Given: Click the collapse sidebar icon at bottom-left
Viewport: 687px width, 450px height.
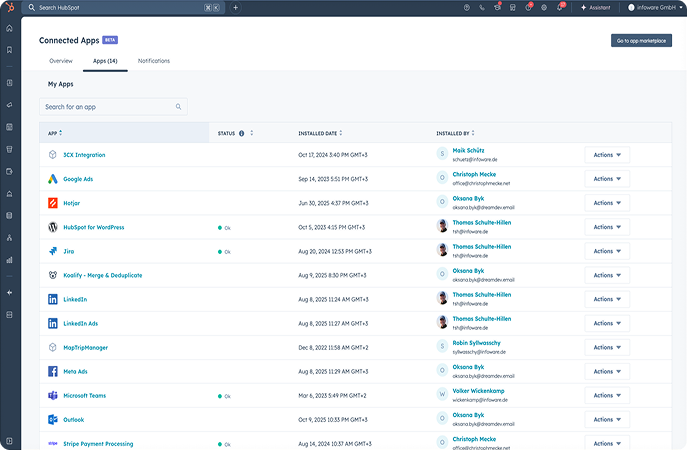Looking at the screenshot, I should 10,441.
